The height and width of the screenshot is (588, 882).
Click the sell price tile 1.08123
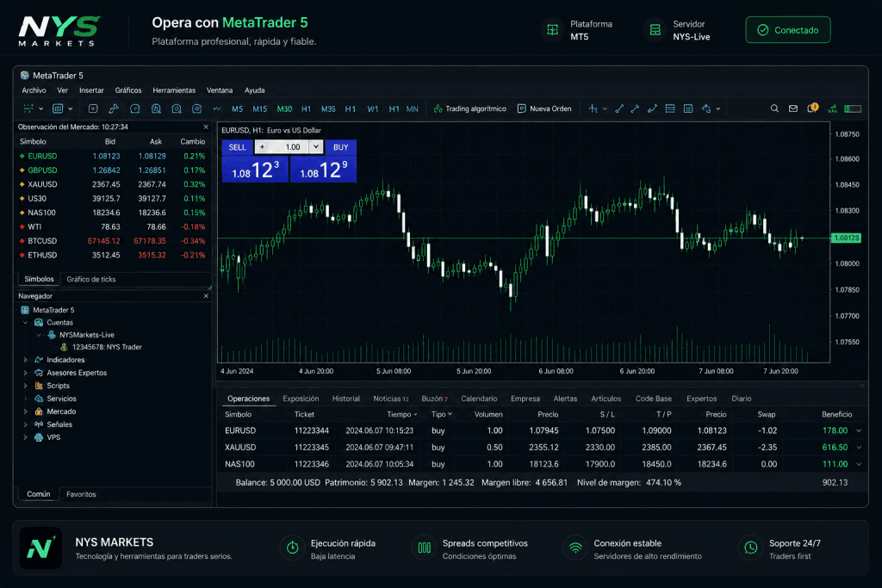pos(255,170)
